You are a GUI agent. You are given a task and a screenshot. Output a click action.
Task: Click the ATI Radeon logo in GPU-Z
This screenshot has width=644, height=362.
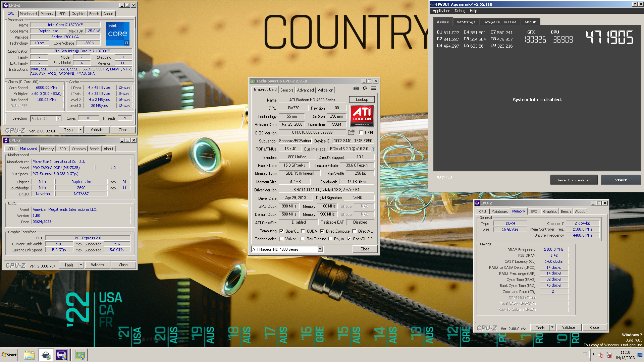coord(362,116)
